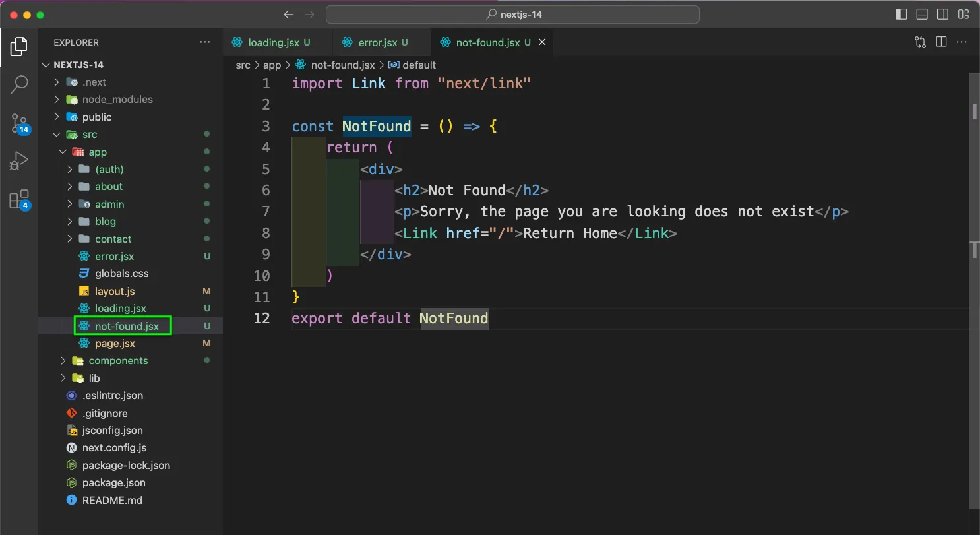Open Explorer more actions ellipsis menu
The height and width of the screenshot is (535, 980).
pyautogui.click(x=205, y=42)
